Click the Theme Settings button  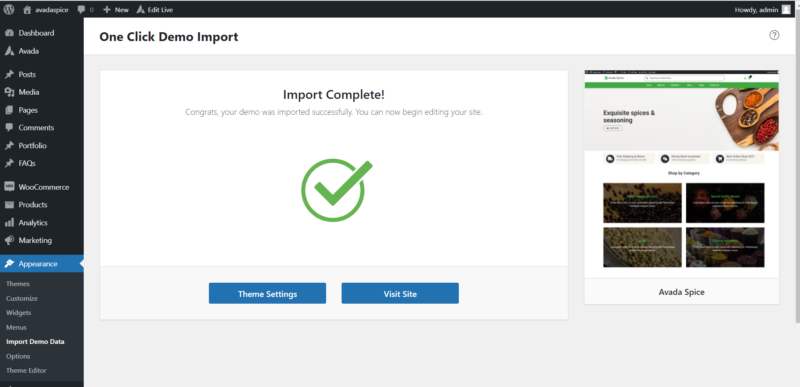click(267, 294)
